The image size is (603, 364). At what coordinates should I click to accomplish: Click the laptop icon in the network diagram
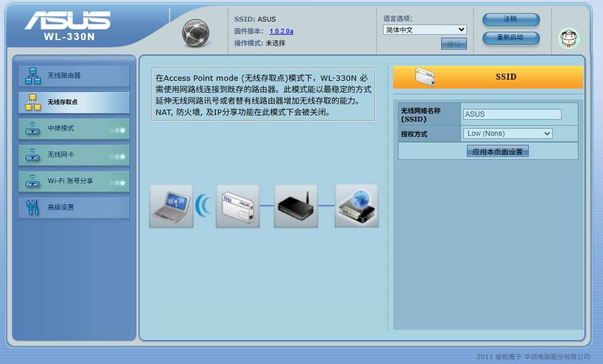point(171,206)
